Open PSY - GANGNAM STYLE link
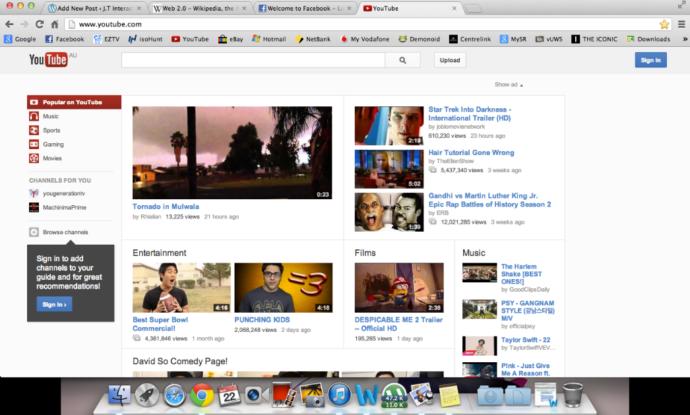The height and width of the screenshot is (415, 690). point(528,311)
